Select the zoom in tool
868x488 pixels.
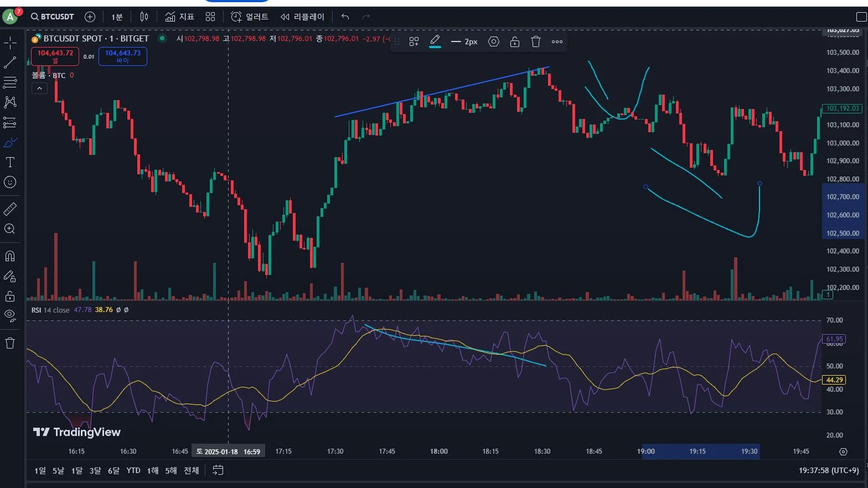pyautogui.click(x=10, y=229)
